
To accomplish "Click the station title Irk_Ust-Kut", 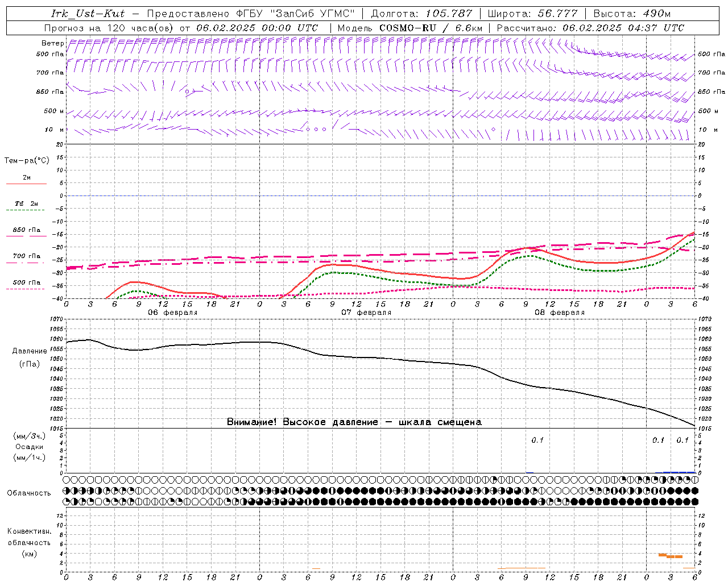I will coord(88,14).
